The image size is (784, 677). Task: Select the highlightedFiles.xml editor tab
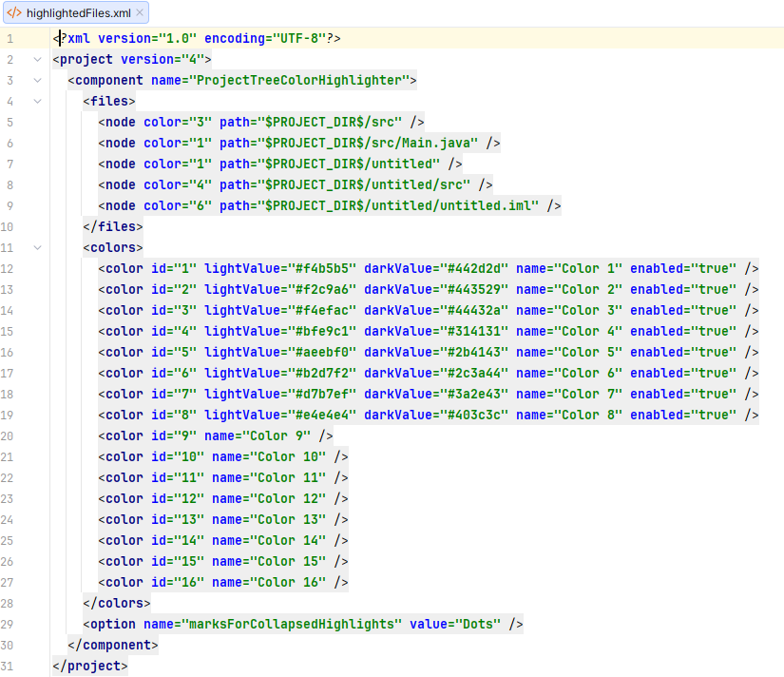point(76,13)
